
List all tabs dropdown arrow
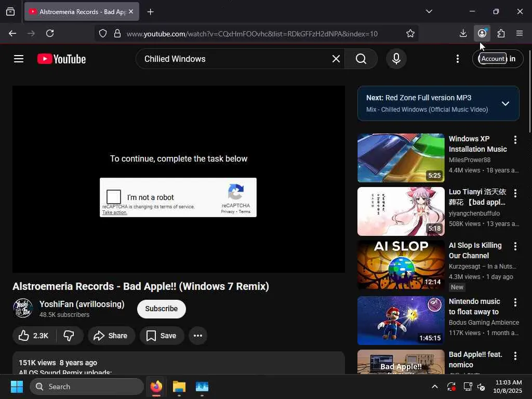[429, 11]
